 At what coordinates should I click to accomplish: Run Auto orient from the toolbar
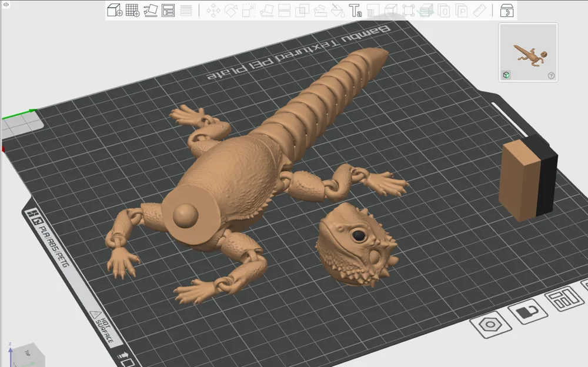coord(151,10)
